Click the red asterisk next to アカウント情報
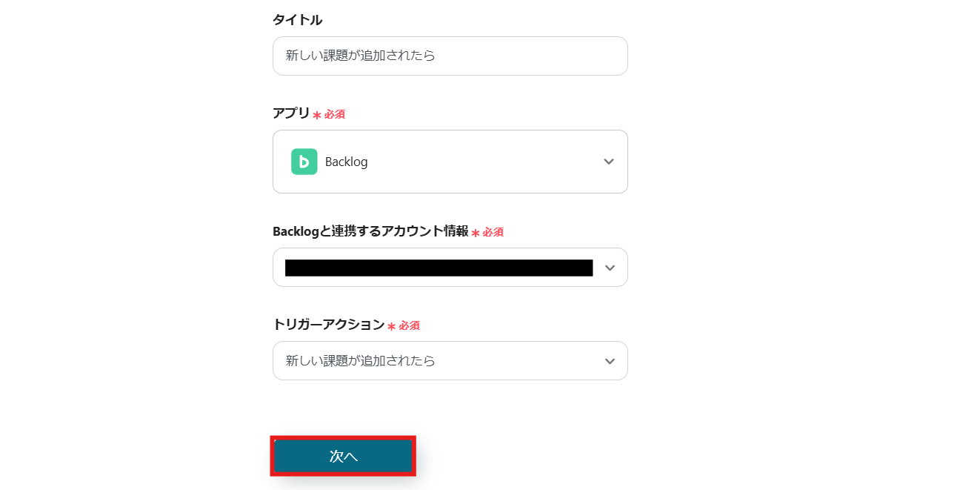The height and width of the screenshot is (490, 980). (x=476, y=233)
